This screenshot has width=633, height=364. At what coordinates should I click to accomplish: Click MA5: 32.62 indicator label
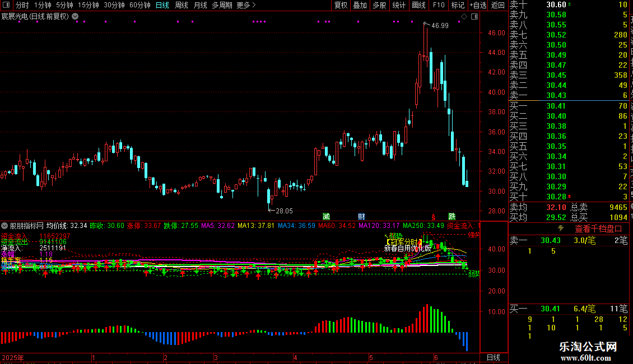(217, 226)
